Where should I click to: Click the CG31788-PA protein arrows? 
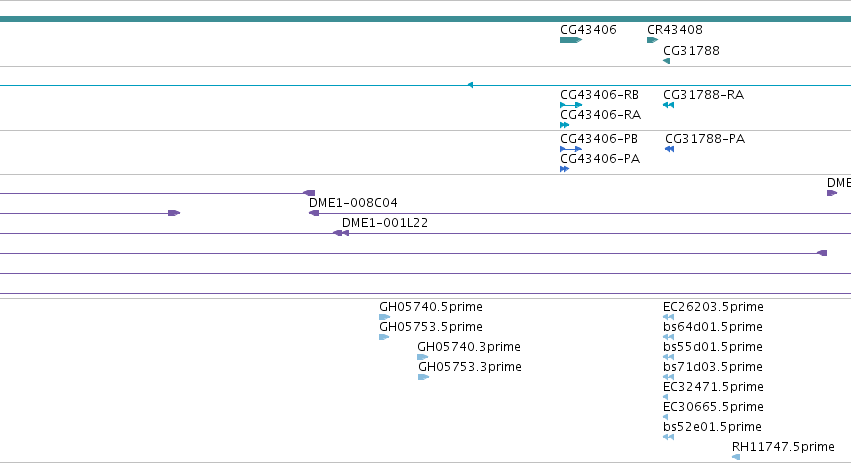(670, 149)
